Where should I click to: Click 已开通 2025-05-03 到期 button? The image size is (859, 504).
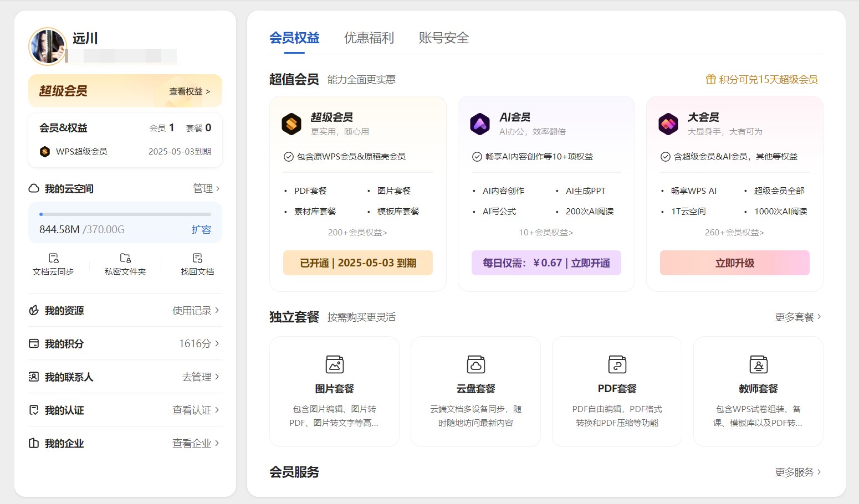tap(358, 263)
